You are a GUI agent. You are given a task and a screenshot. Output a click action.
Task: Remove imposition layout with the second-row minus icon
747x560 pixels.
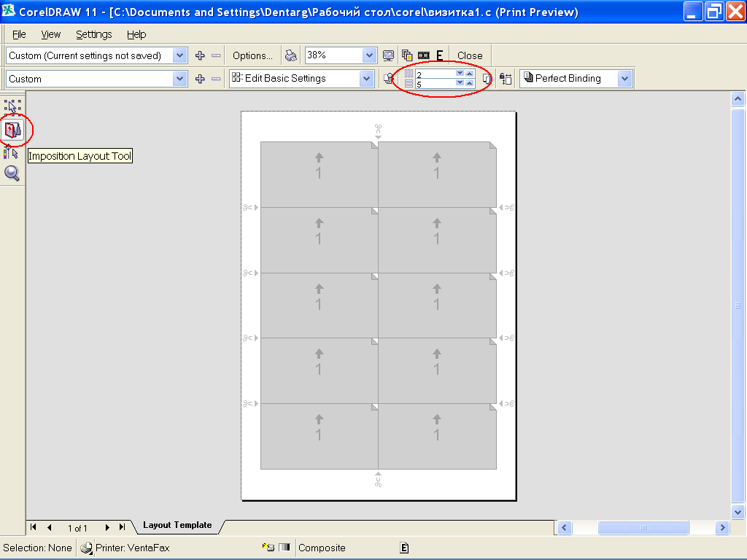coord(216,79)
